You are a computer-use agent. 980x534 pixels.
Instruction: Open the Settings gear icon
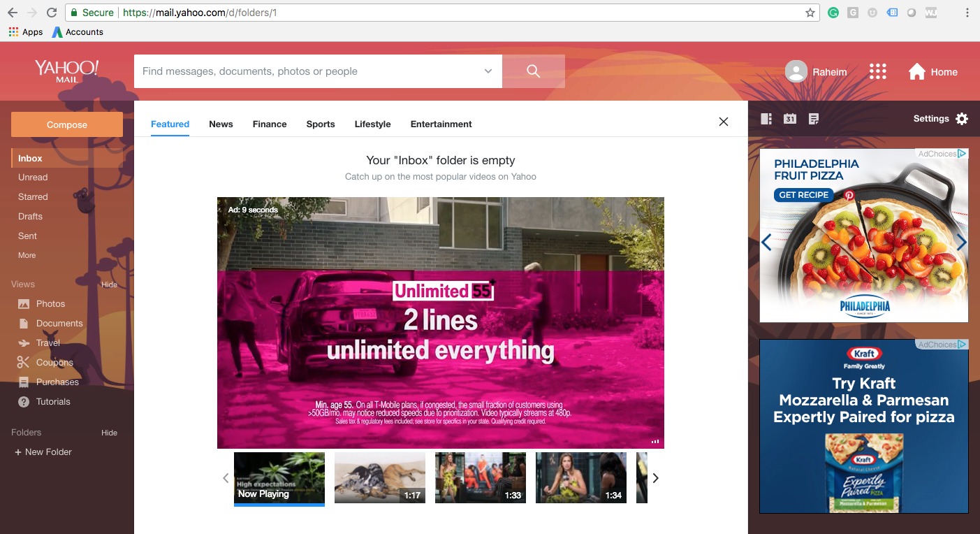962,119
